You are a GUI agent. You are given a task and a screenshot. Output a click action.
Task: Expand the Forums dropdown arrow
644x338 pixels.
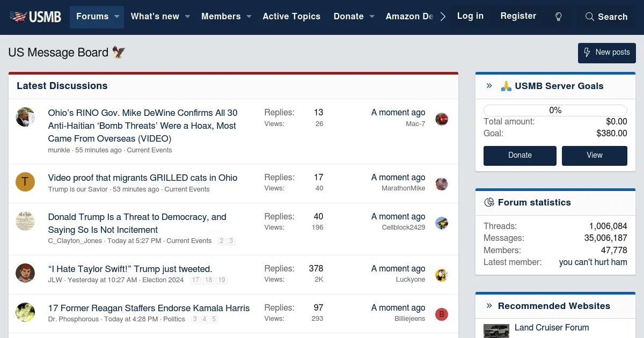(116, 17)
